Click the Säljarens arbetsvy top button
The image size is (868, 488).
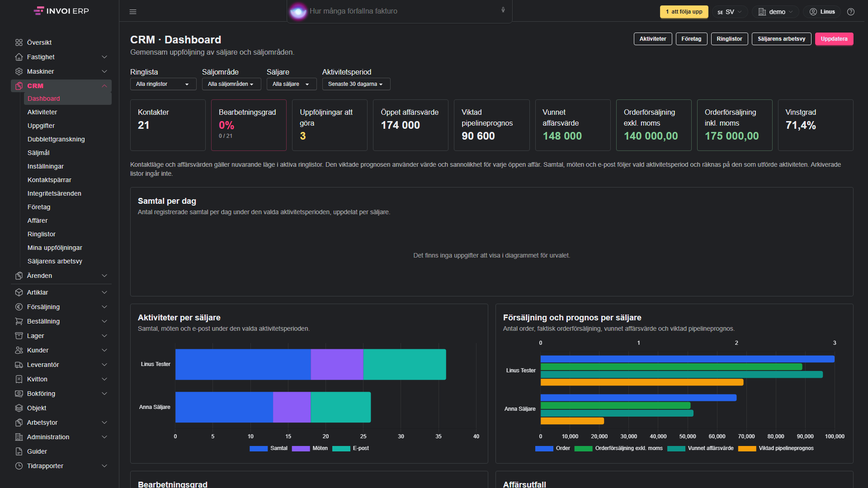point(782,39)
